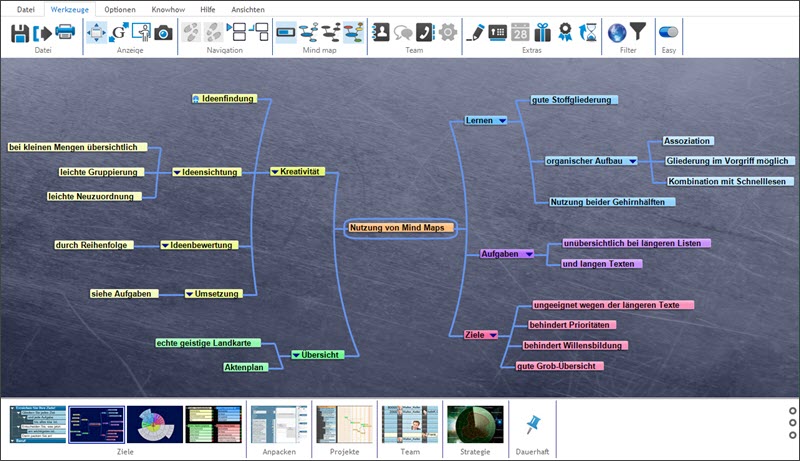Image resolution: width=800 pixels, height=461 pixels.
Task: Click the phone icon in Team
Action: point(425,33)
